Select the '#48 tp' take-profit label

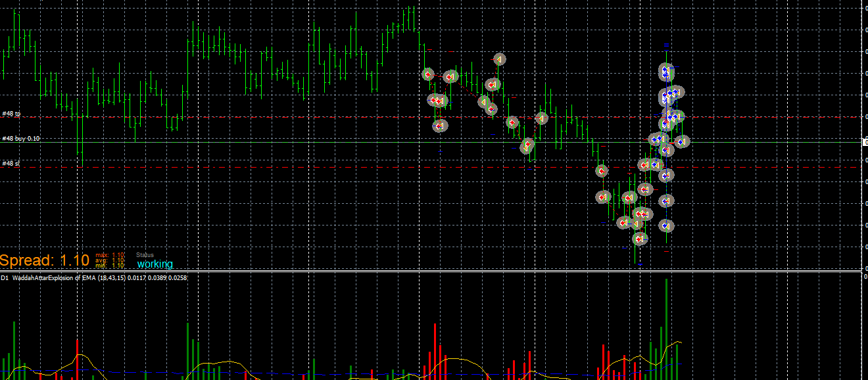click(11, 114)
